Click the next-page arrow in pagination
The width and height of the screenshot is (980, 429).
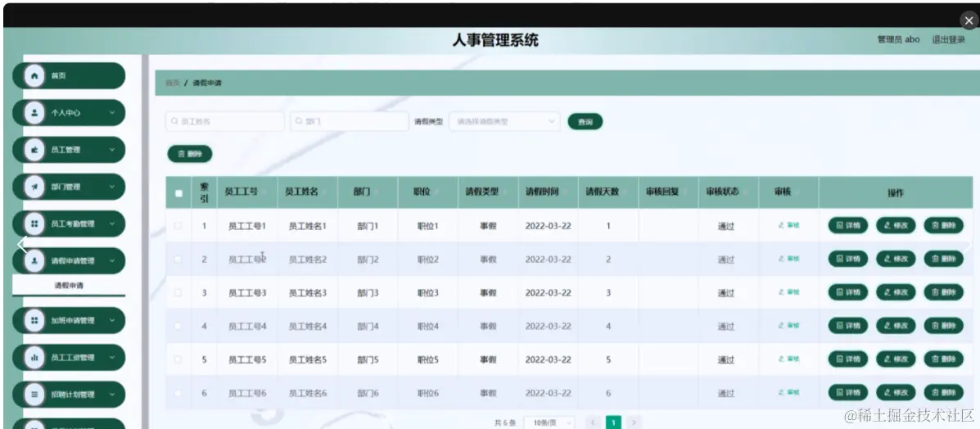pyautogui.click(x=634, y=422)
